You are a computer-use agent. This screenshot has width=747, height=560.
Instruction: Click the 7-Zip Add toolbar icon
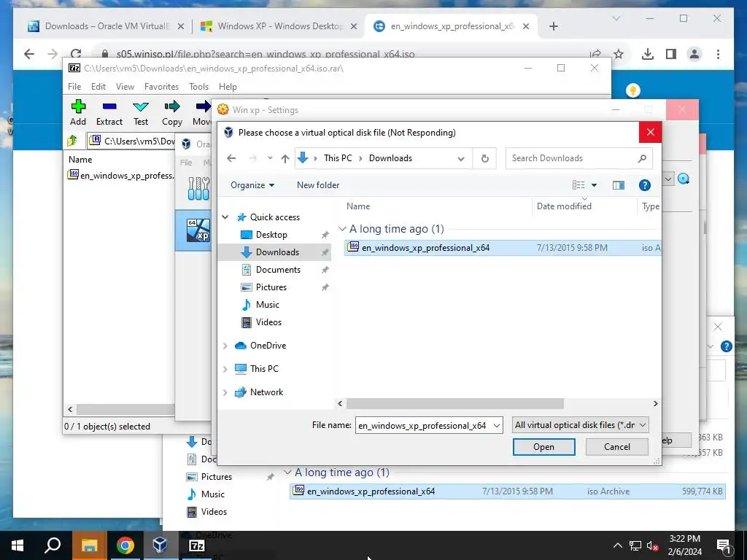click(x=78, y=106)
